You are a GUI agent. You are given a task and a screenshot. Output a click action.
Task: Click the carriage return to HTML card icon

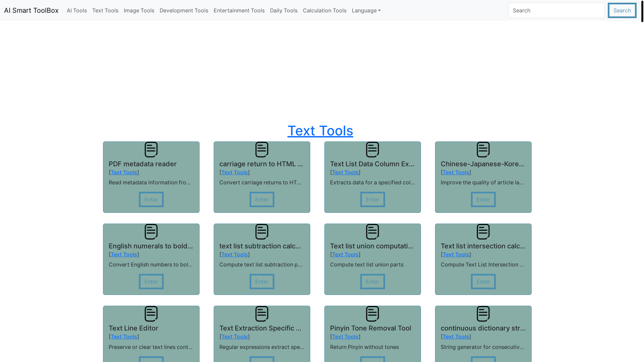point(262,149)
